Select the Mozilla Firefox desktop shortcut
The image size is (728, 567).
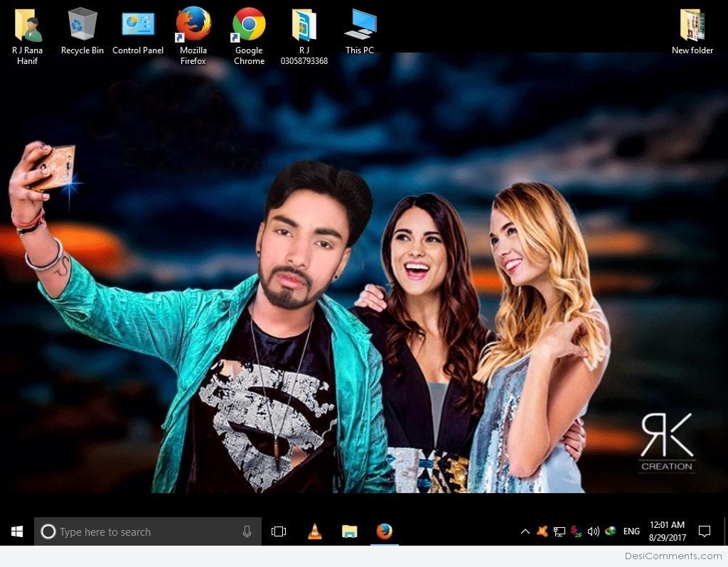tap(193, 36)
